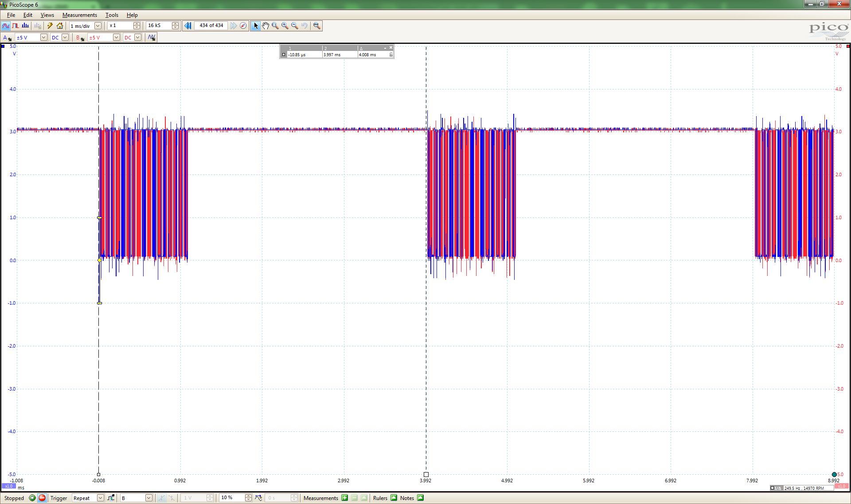The width and height of the screenshot is (851, 504).
Task: Click the Auto setup lightning icon
Action: [x=50, y=26]
